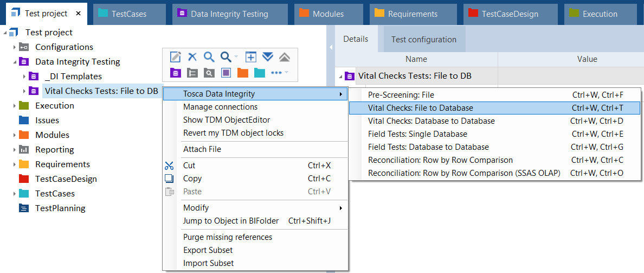Click the rename (pencil) icon in mini toolbar
644x273 pixels.
(176, 57)
